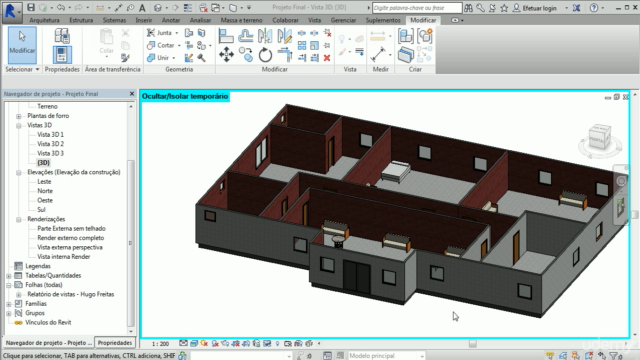Toggle Thin Lines in quick access toolbar
Image resolution: width=640 pixels, height=360 pixels.
pos(188,7)
